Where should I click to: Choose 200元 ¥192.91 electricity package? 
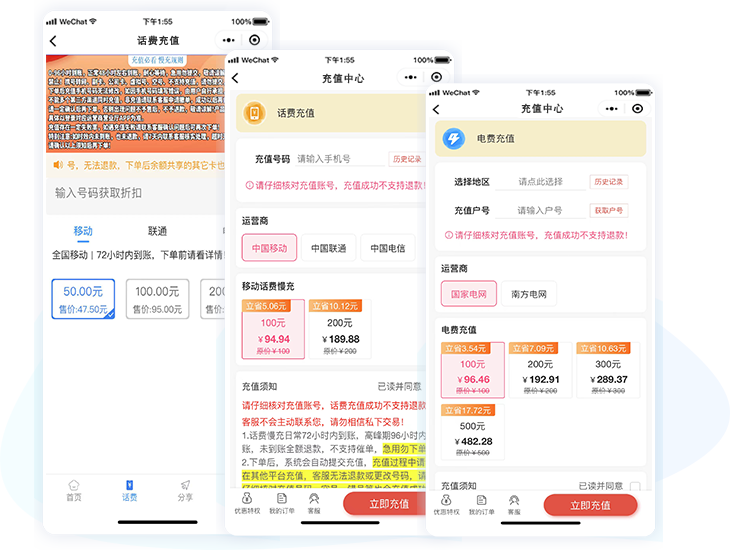tap(540, 370)
